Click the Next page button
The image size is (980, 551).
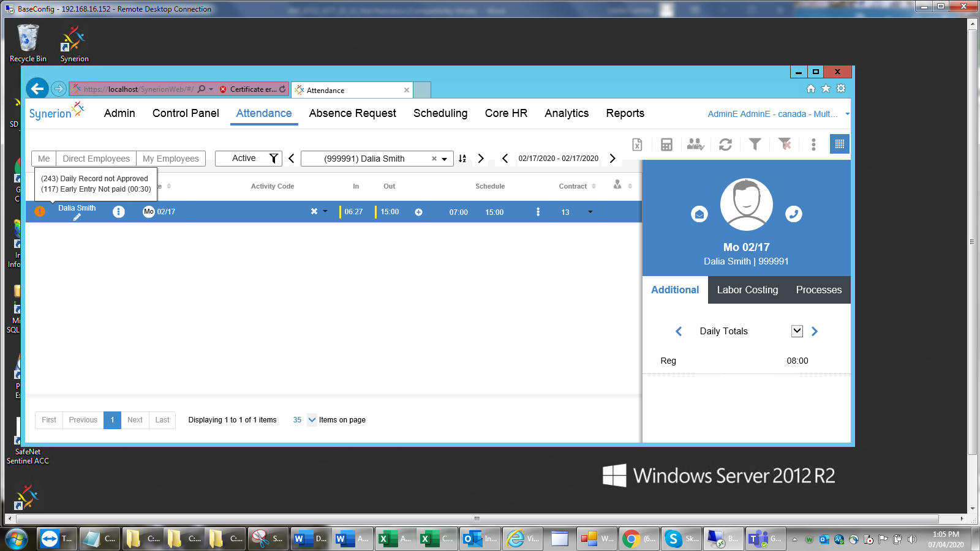coord(135,420)
